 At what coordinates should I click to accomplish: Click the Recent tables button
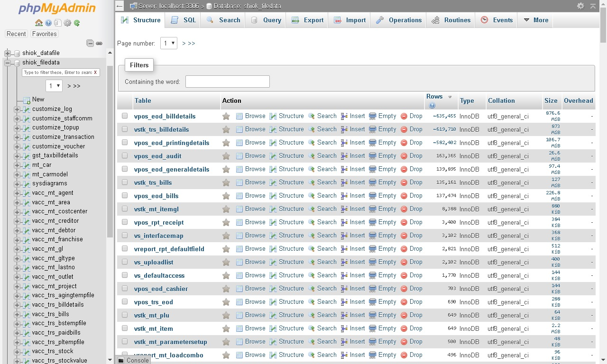click(16, 34)
